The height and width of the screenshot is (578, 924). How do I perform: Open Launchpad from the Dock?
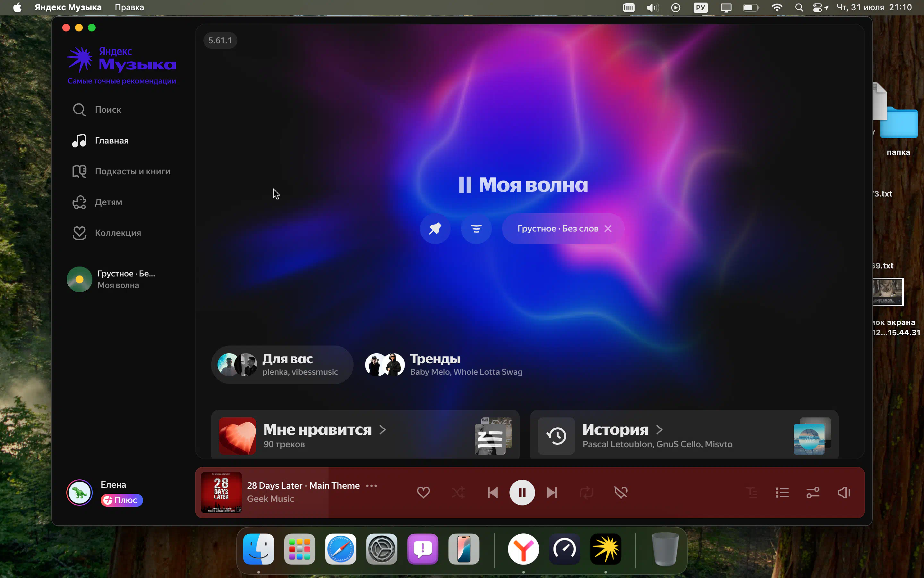point(299,549)
